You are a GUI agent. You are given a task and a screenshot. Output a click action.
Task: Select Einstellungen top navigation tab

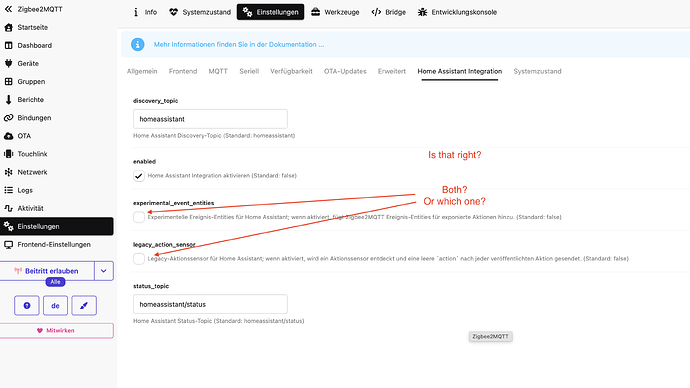(x=270, y=12)
